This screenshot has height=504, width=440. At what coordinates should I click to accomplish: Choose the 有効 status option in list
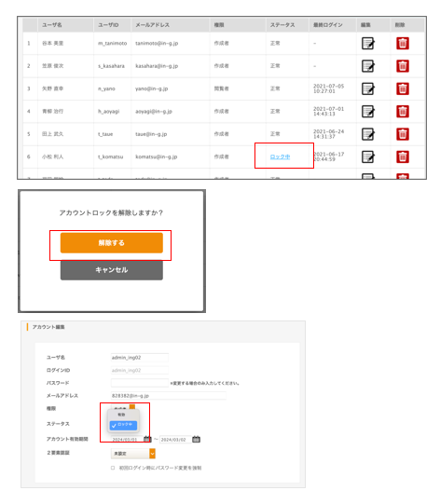pyautogui.click(x=121, y=415)
